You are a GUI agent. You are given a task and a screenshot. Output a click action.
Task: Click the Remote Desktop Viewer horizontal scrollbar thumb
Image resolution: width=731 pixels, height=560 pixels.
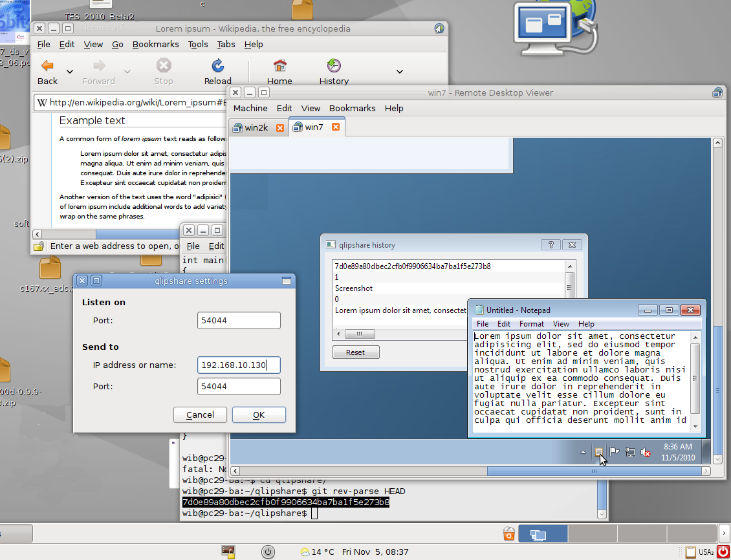pos(595,471)
